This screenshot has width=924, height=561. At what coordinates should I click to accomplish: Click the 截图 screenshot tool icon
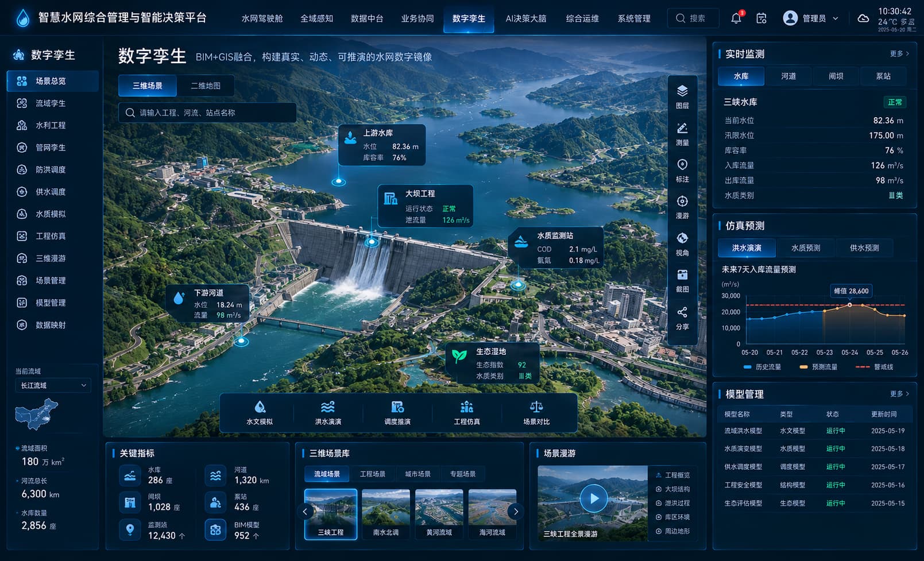click(x=682, y=275)
